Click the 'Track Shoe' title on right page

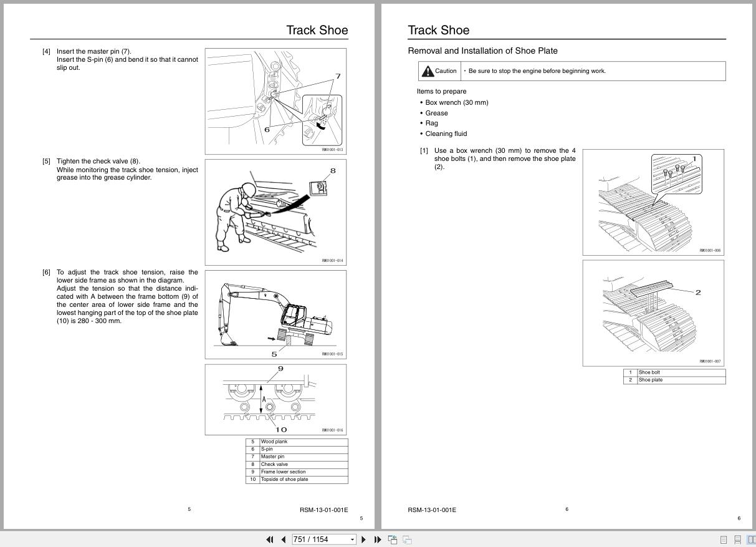(439, 30)
